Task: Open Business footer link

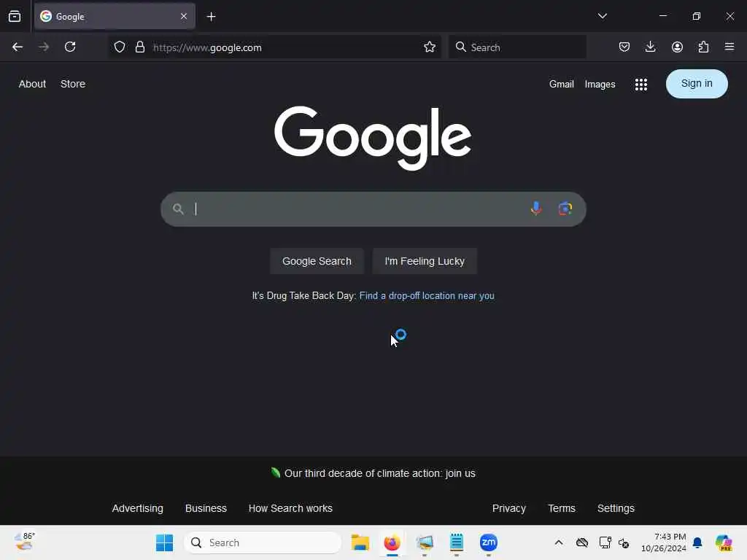Action: pyautogui.click(x=206, y=508)
